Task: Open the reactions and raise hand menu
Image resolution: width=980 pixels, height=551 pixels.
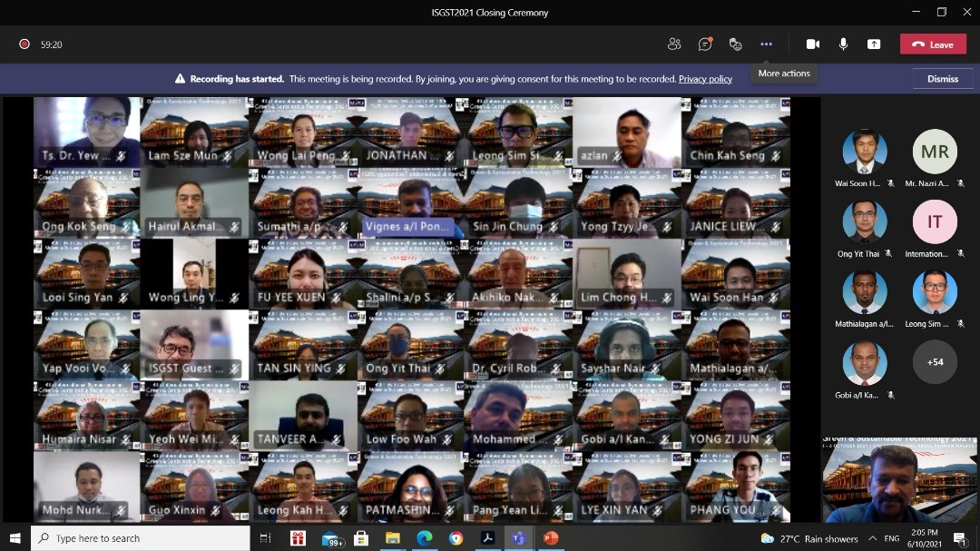Action: (736, 44)
